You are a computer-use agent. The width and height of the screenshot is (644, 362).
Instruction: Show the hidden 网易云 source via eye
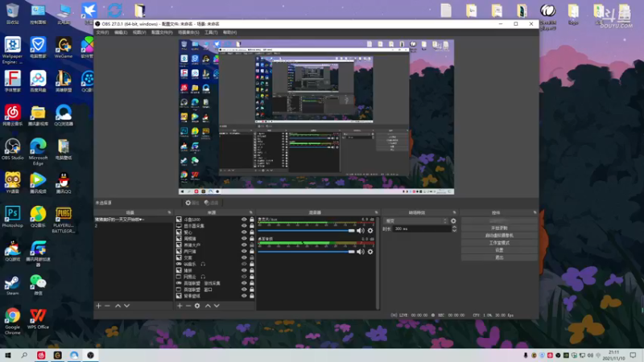244,277
